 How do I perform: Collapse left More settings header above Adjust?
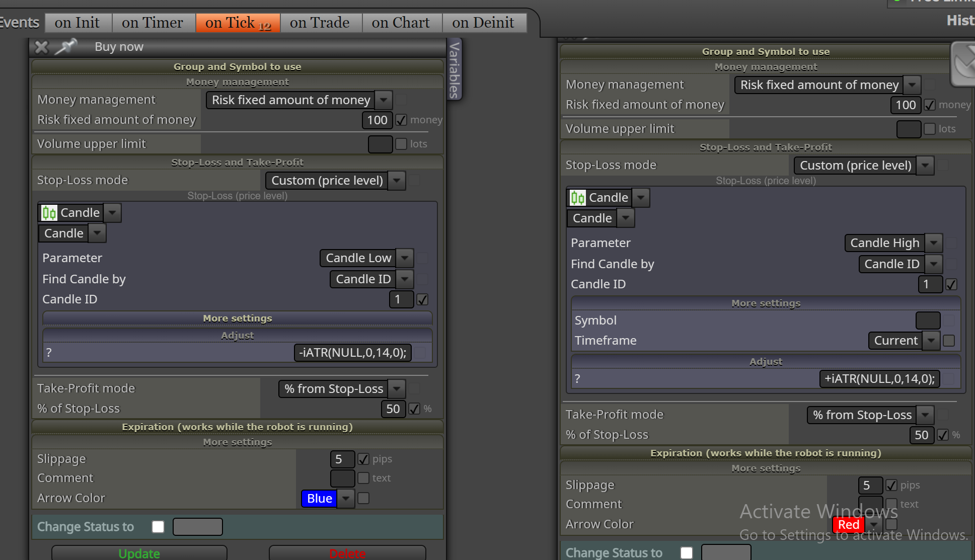[238, 318]
